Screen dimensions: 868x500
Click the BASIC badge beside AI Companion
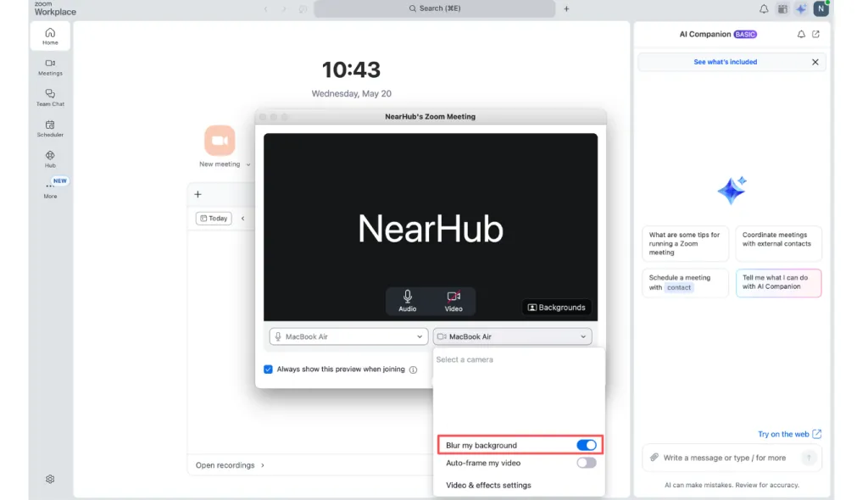[745, 35]
